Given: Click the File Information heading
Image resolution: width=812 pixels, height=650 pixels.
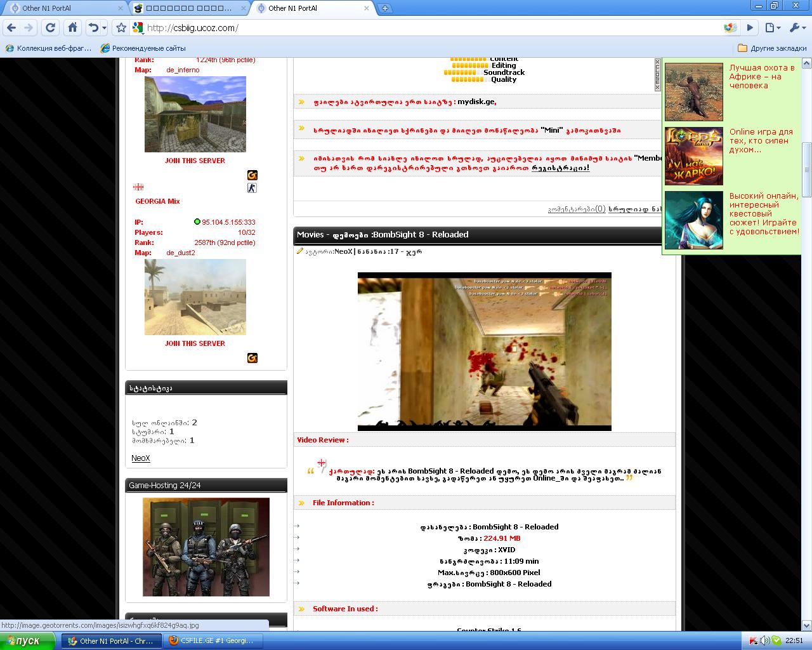Looking at the screenshot, I should (x=343, y=503).
